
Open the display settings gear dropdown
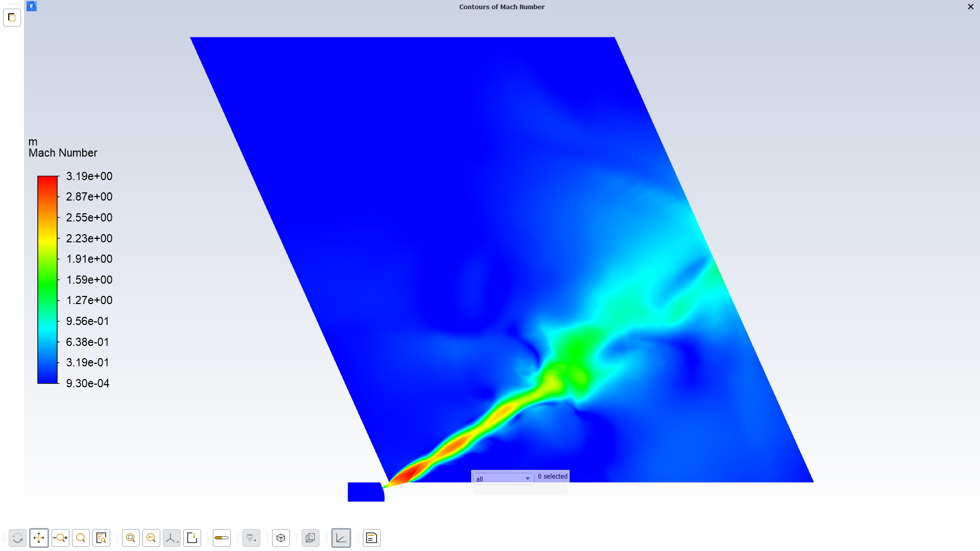[251, 538]
